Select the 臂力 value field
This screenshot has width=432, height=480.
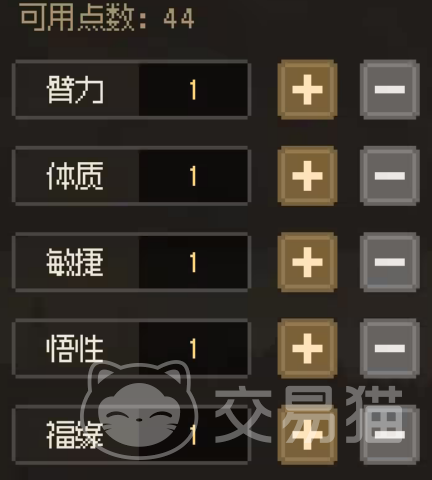(193, 90)
